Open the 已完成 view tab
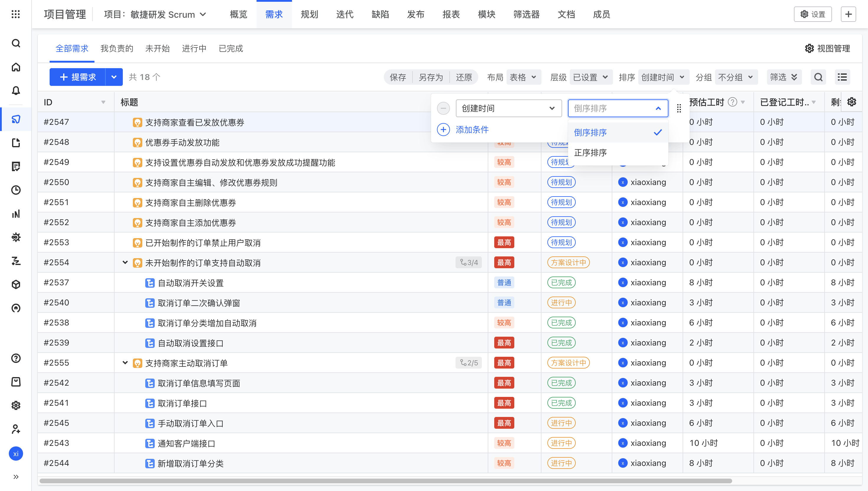 (x=231, y=49)
